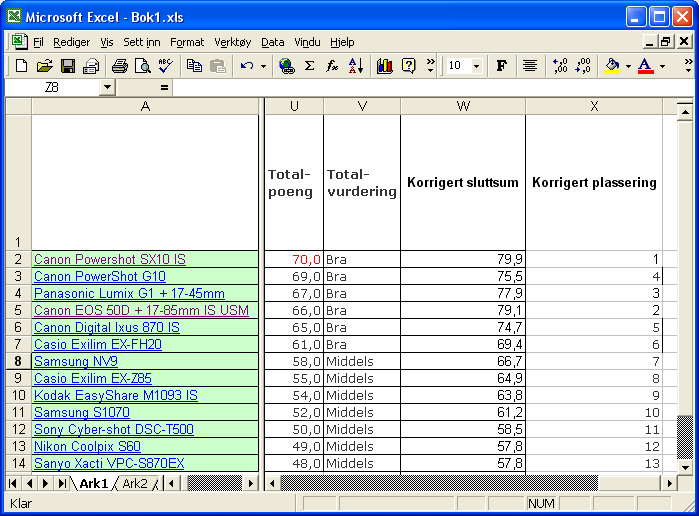Select column W header

[x=463, y=106]
